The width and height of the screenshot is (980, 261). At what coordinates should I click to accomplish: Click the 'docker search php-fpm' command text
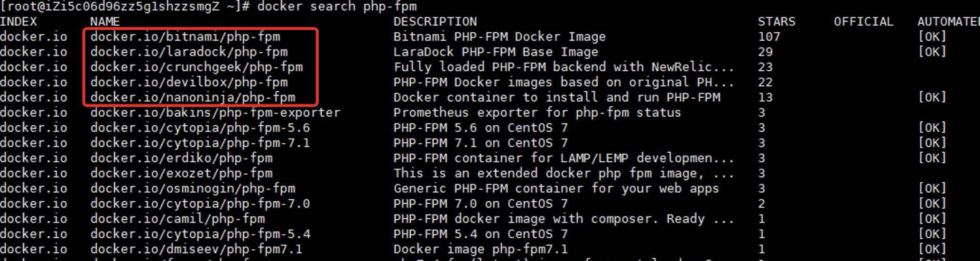click(x=337, y=7)
